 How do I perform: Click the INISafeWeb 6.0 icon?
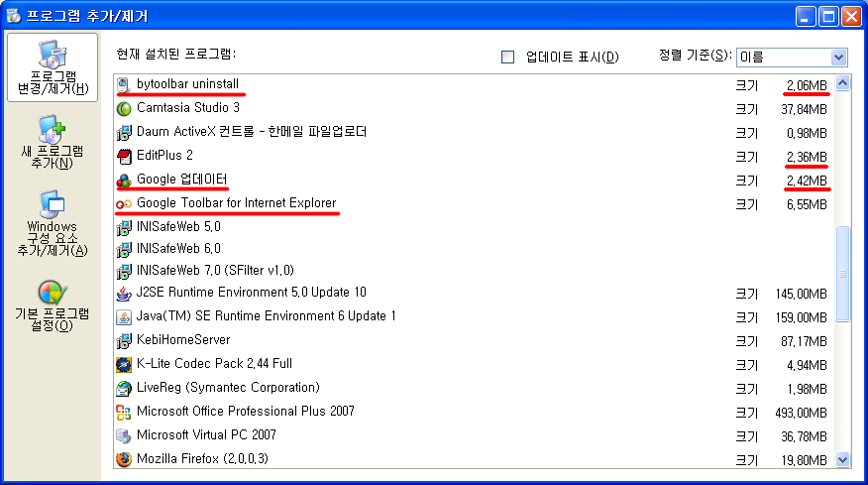[x=124, y=249]
